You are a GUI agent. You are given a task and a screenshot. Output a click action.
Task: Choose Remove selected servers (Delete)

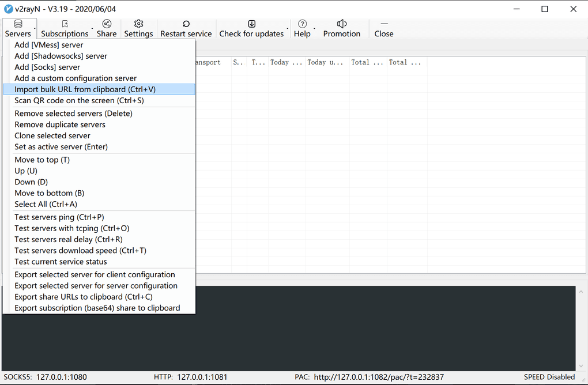(99, 113)
